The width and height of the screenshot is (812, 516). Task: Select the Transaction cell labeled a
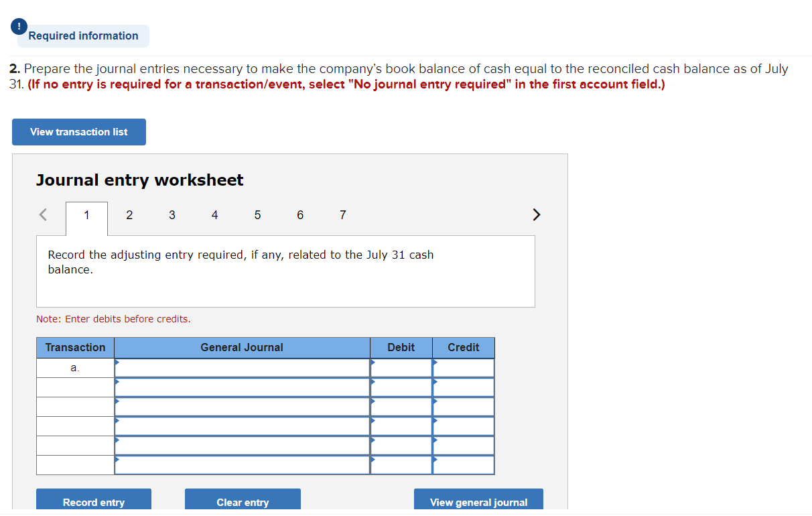(x=75, y=367)
